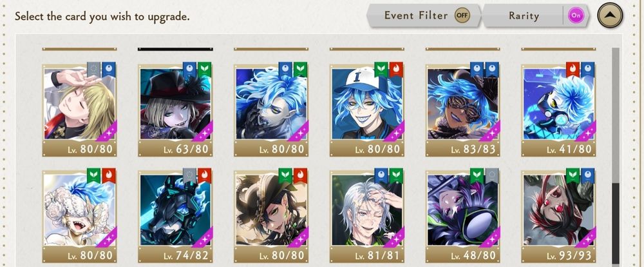Select the armored wolf helmet card Lv. 74/82
Screen dimensions: 644x267
tap(175, 216)
